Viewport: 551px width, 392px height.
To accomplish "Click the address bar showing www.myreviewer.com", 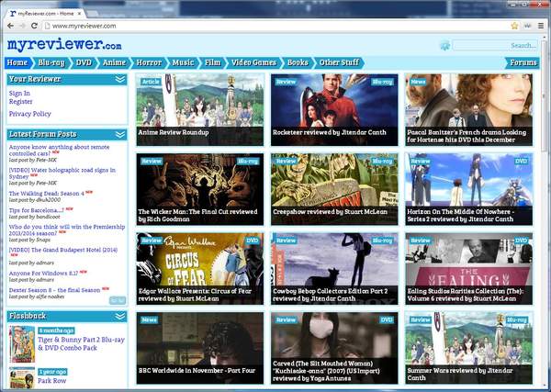I will tap(275, 26).
